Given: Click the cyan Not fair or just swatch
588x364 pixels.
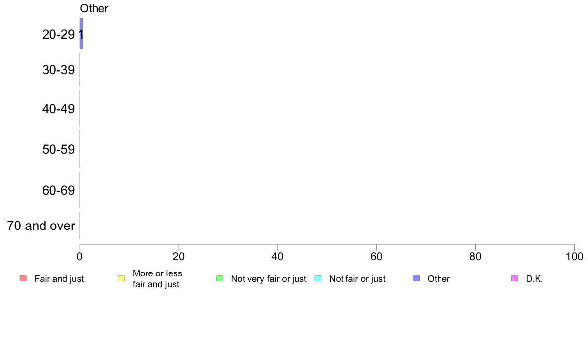Looking at the screenshot, I should pyautogui.click(x=318, y=278).
